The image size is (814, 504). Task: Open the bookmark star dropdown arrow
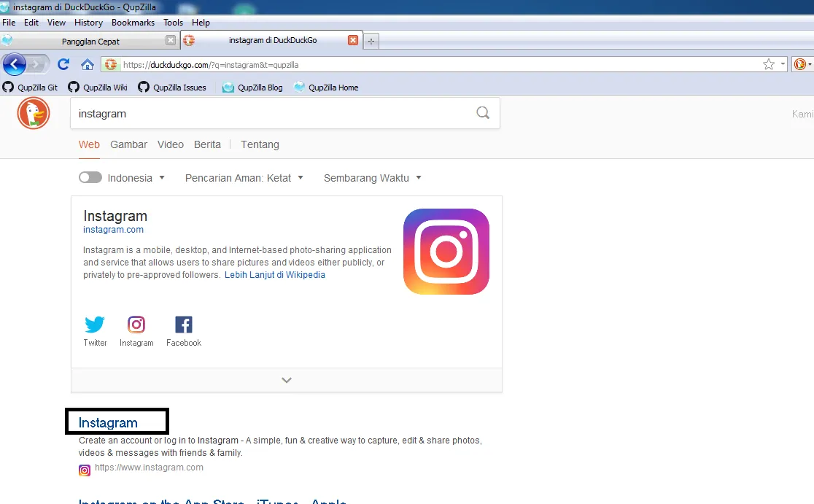783,64
